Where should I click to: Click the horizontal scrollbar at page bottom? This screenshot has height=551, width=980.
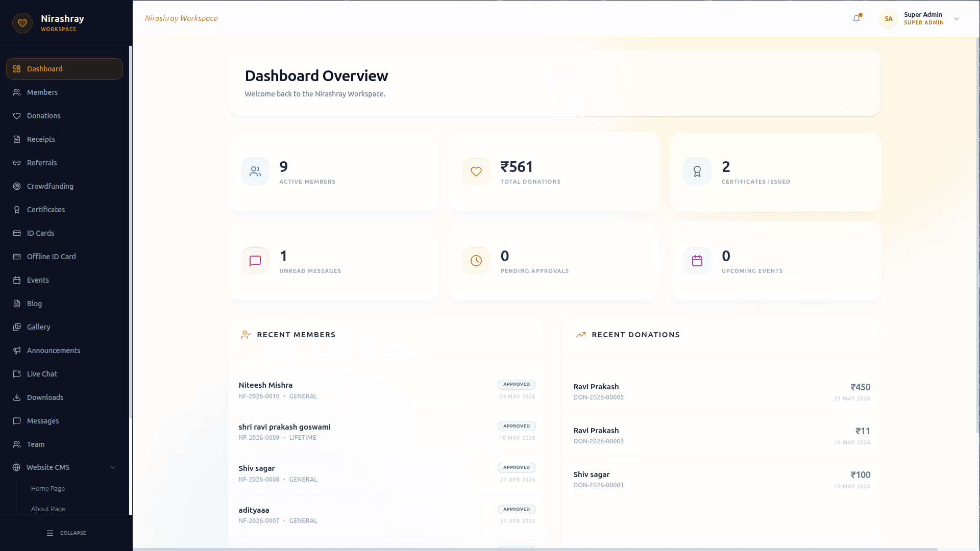point(536,549)
